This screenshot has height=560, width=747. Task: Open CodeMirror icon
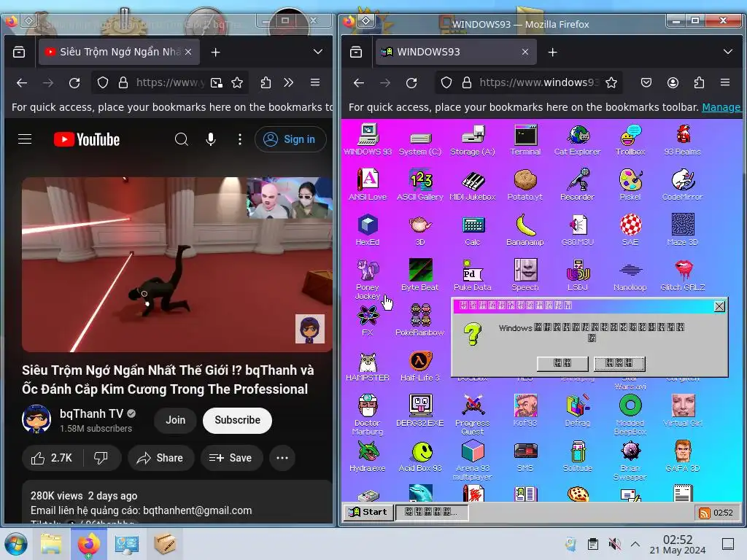[x=682, y=184]
